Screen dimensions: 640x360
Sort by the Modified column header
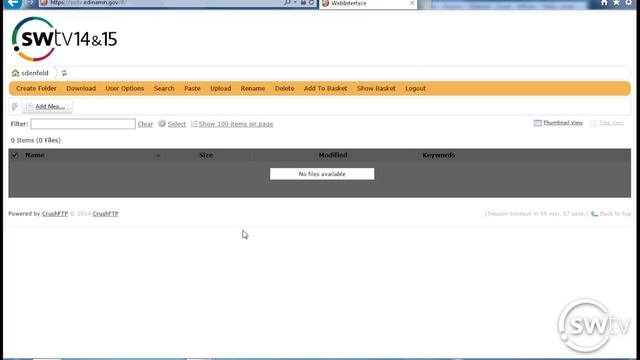333,155
